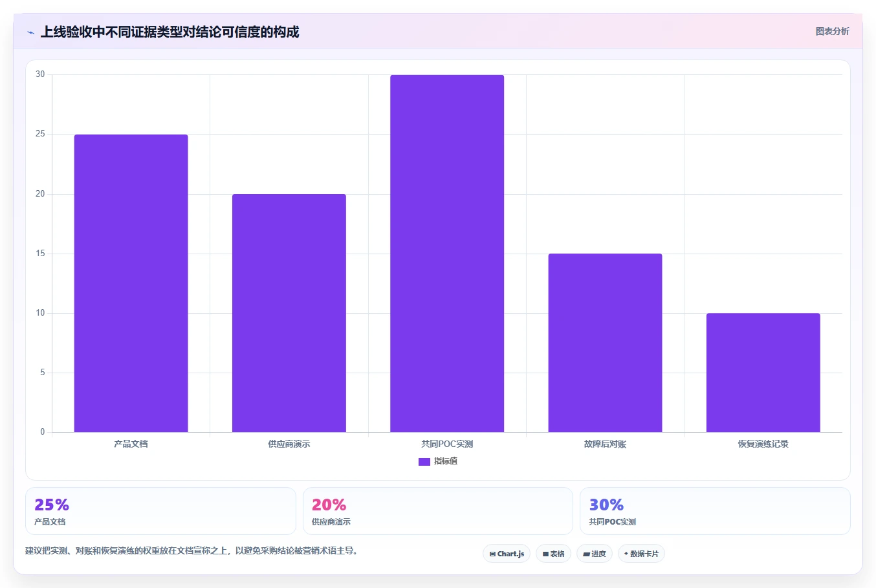This screenshot has height=588, width=876.
Task: Click the lightning icon beside the title
Action: (x=30, y=32)
